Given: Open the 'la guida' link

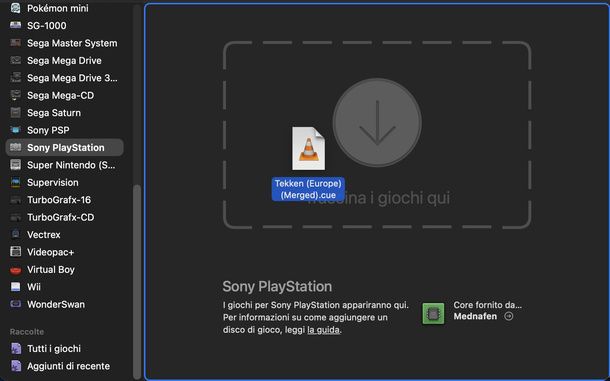Looking at the screenshot, I should (323, 330).
